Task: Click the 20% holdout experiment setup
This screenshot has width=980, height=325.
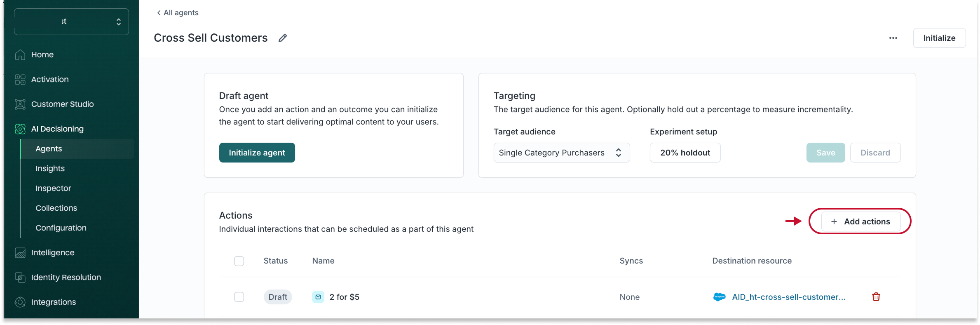Action: click(x=685, y=153)
